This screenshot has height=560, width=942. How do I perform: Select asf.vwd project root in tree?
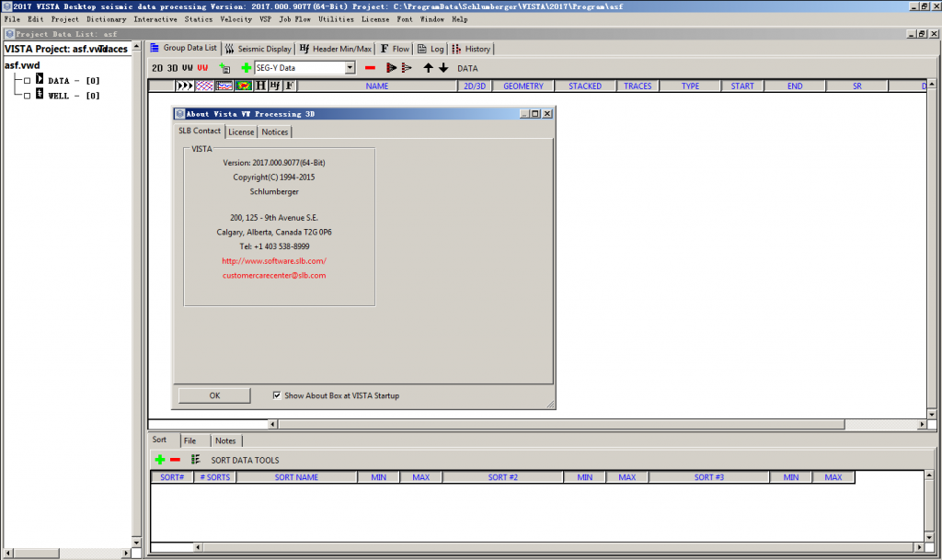pyautogui.click(x=22, y=64)
